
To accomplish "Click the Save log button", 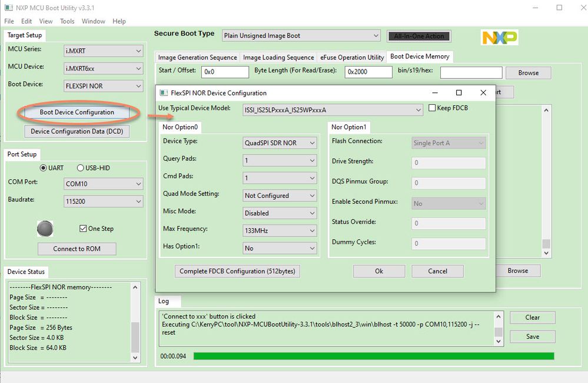I will (x=533, y=336).
